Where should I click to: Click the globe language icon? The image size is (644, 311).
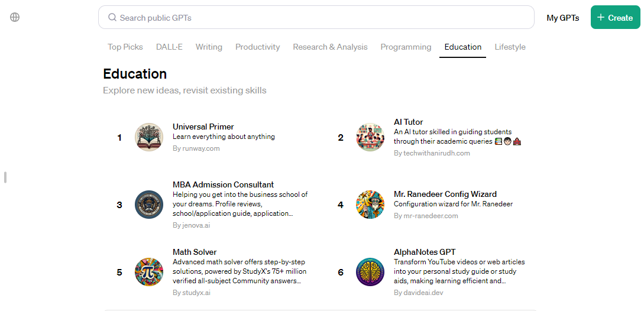15,17
